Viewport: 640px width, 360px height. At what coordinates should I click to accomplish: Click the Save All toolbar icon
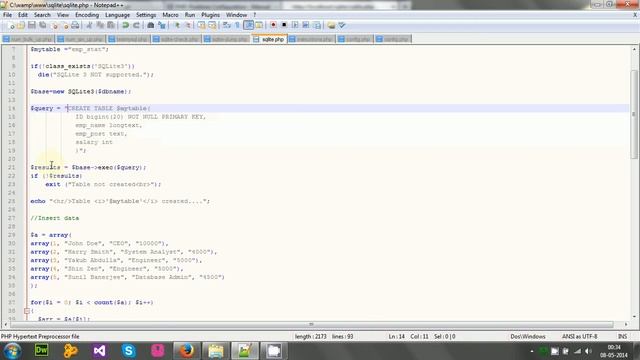coord(42,25)
